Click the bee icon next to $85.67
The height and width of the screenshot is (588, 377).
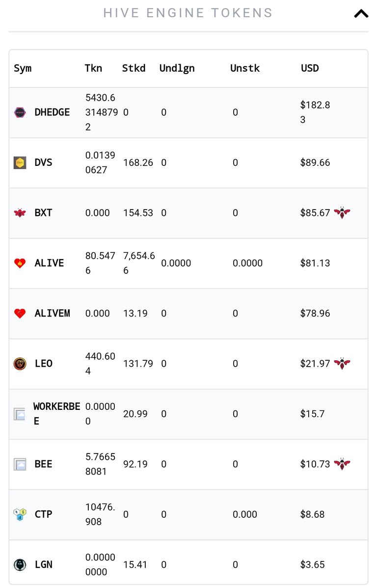[x=342, y=213]
